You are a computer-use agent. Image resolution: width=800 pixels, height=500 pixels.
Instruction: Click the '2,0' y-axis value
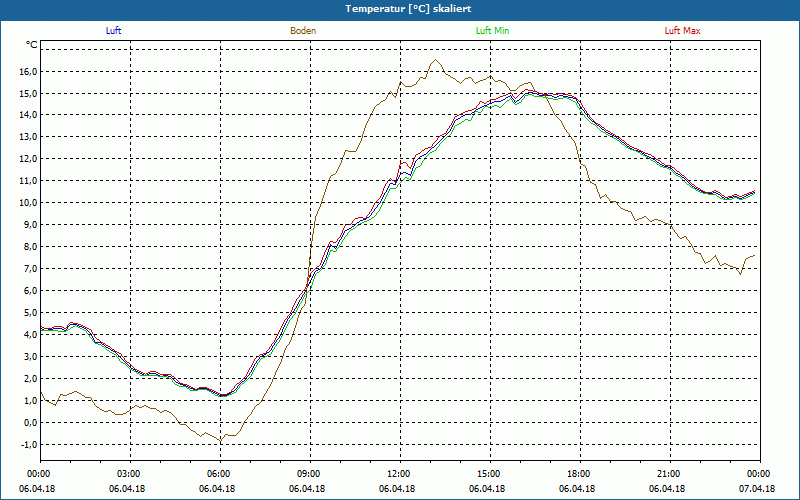[x=31, y=379]
